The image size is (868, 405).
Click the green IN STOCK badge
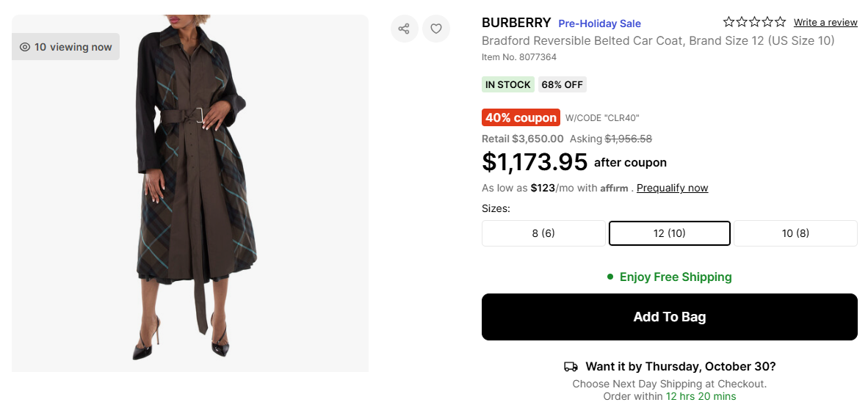[508, 84]
